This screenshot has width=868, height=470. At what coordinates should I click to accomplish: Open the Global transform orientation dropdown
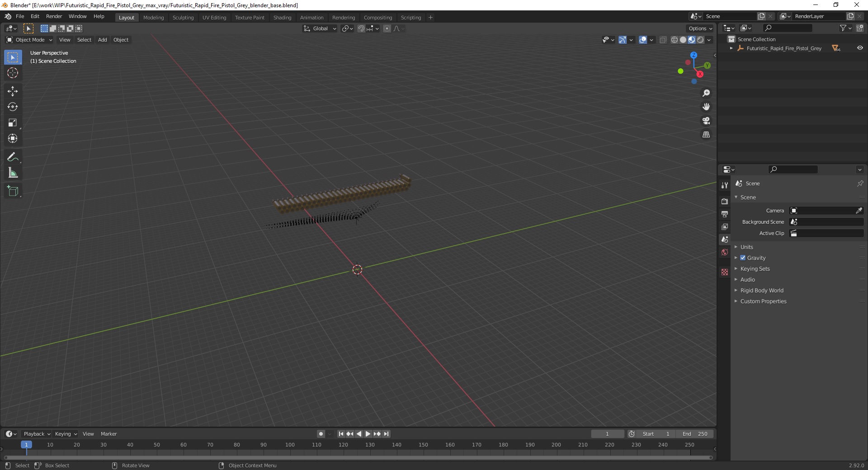[320, 28]
